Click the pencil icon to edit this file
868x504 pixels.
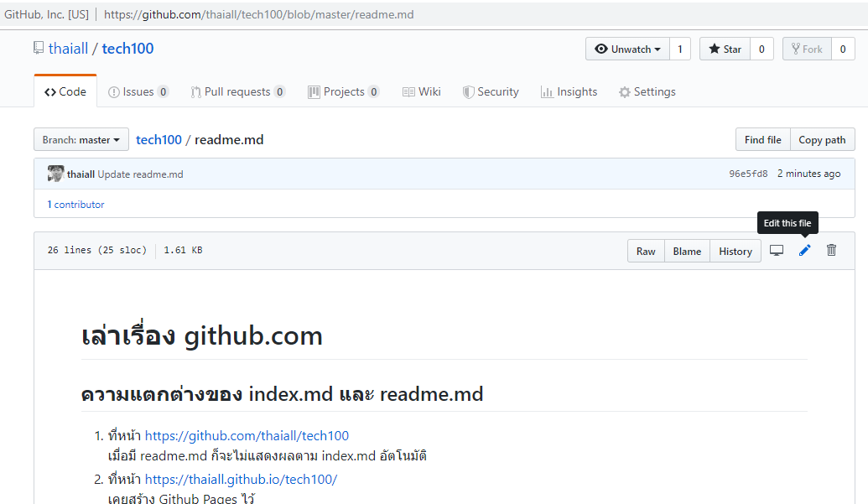click(804, 251)
